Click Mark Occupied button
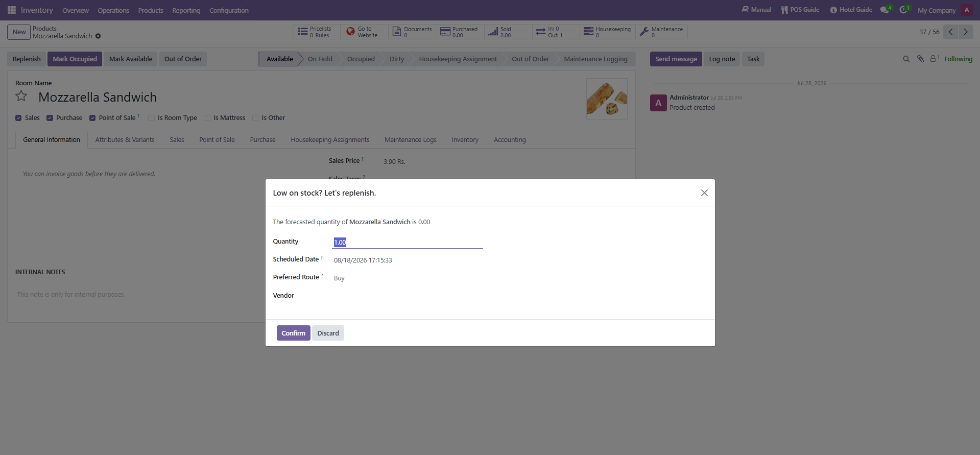The image size is (980, 455). tap(75, 59)
